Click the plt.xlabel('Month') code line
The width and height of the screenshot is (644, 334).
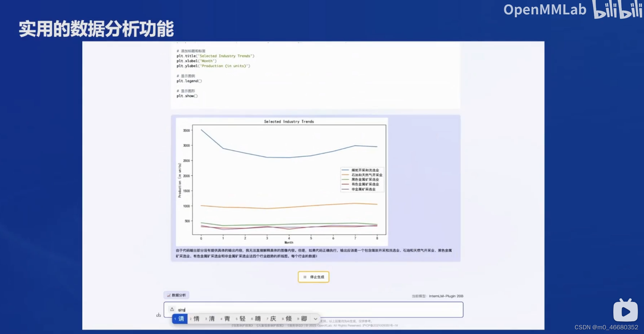(x=197, y=61)
